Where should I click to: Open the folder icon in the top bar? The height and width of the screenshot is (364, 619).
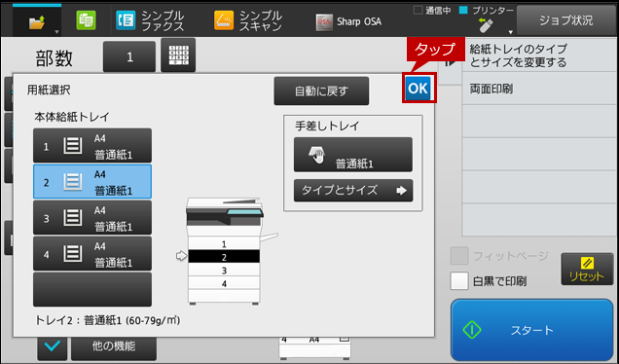pyautogui.click(x=37, y=22)
